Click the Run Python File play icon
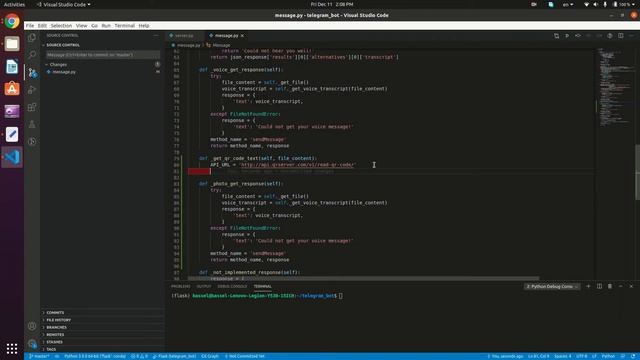 (x=567, y=36)
